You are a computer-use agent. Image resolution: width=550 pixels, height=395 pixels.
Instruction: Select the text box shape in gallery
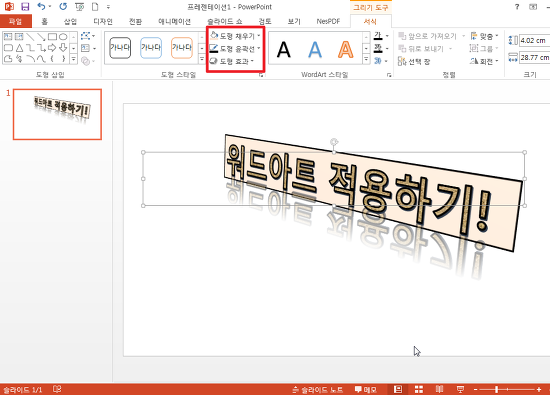click(8, 36)
